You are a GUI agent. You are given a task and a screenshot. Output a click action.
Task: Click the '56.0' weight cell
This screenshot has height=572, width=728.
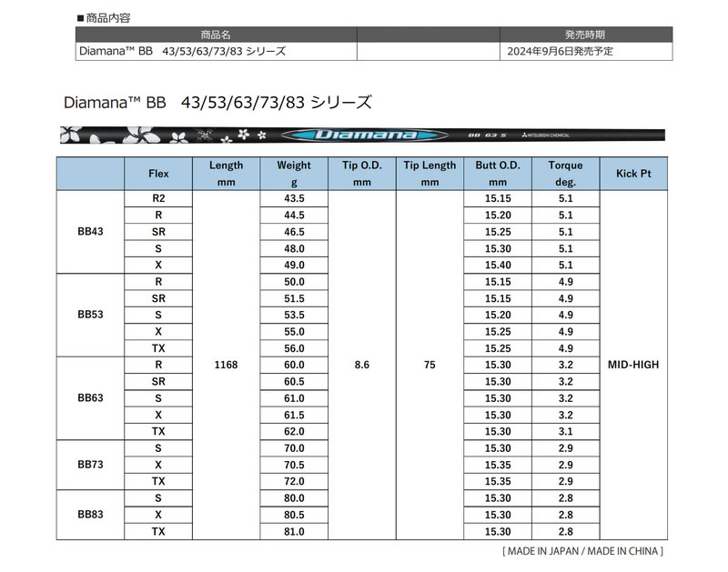(x=294, y=348)
